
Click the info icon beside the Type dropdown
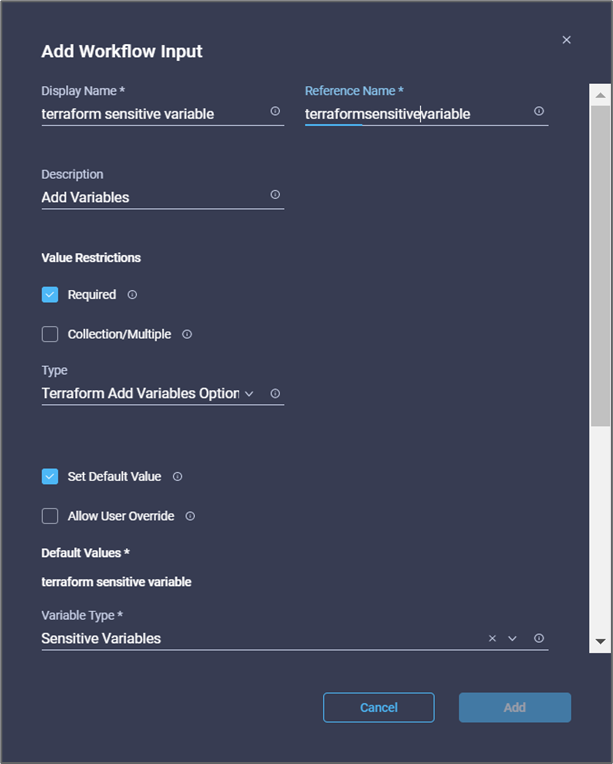point(275,393)
